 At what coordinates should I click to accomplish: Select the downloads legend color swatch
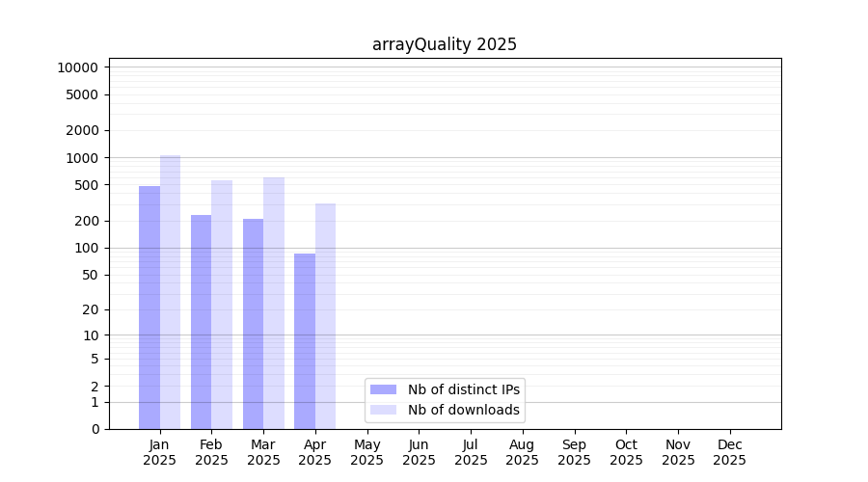click(383, 410)
